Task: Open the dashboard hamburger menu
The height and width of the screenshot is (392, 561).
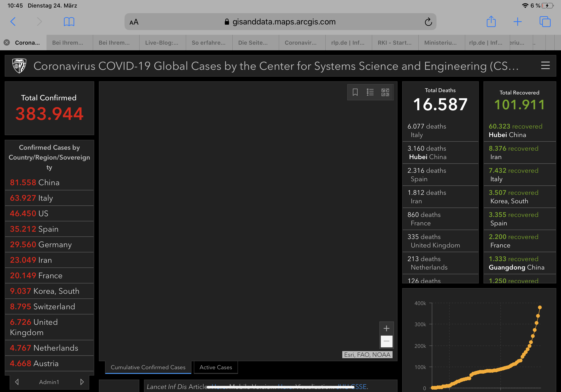Action: pos(545,66)
